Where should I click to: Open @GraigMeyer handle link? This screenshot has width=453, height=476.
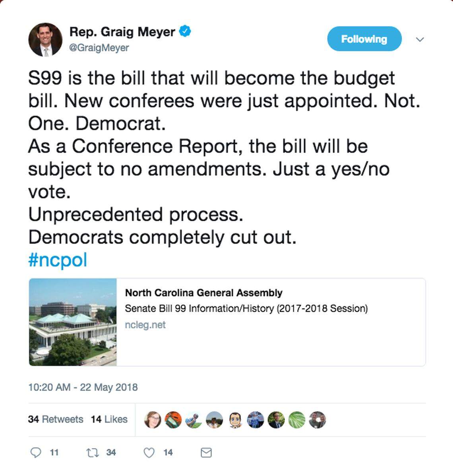coord(99,48)
